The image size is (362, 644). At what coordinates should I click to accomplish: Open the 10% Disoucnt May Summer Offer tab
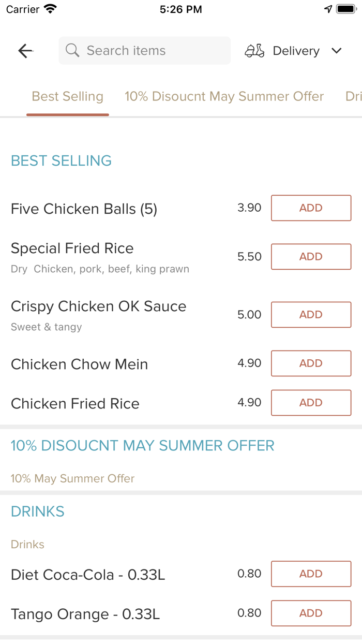click(x=224, y=96)
